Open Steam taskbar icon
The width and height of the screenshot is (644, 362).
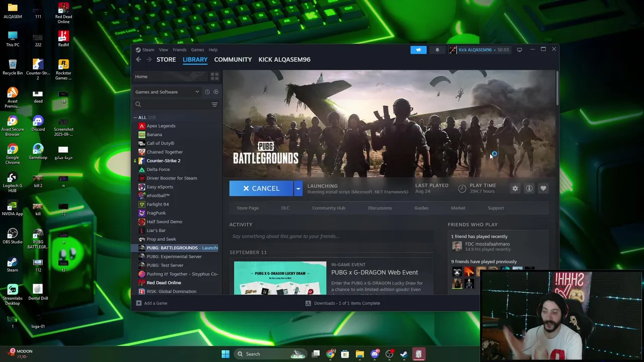pyautogui.click(x=404, y=354)
